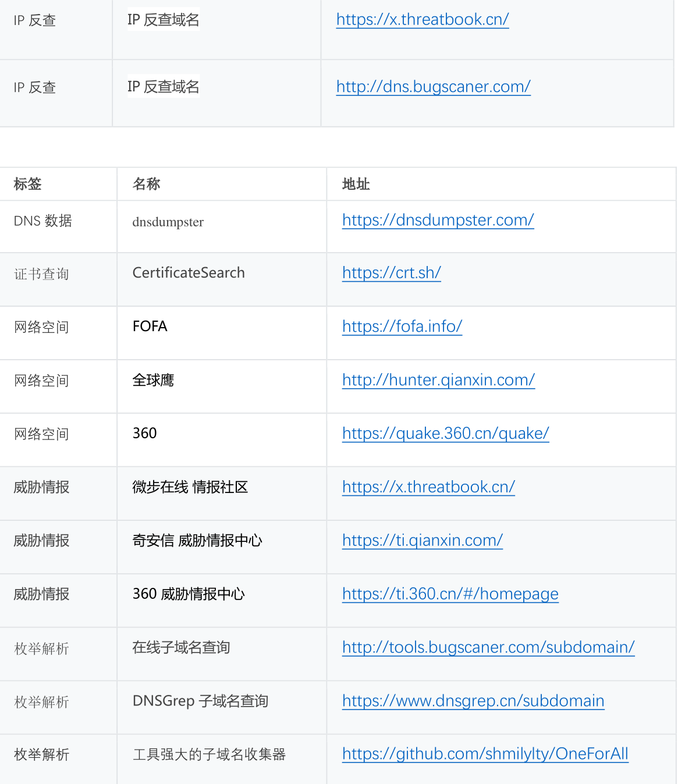Open the https://ti.qianxin.com/ link
The width and height of the screenshot is (678, 784).
(x=423, y=541)
